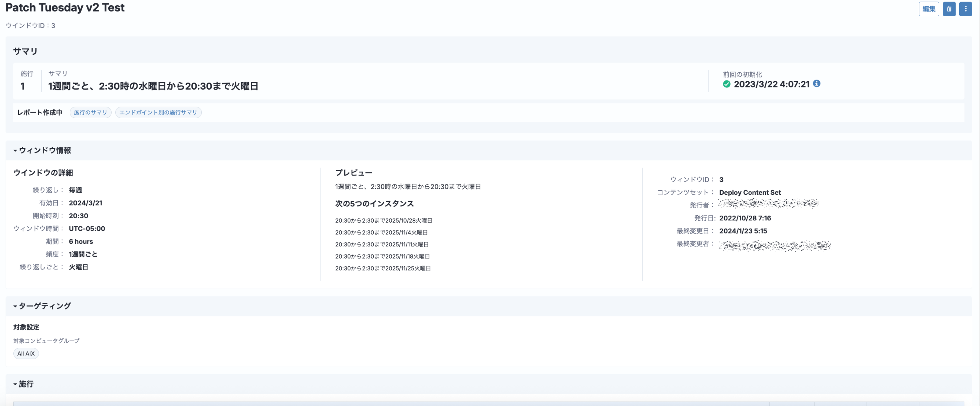Click the caret arrow next to ターゲティング
This screenshot has height=406, width=980.
tap(15, 306)
